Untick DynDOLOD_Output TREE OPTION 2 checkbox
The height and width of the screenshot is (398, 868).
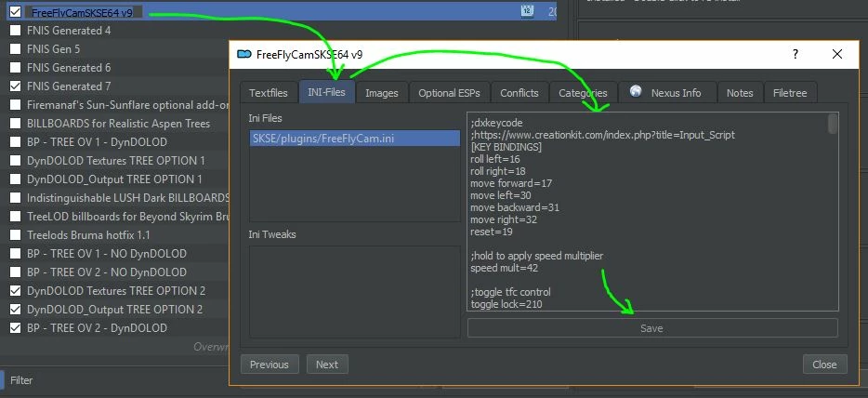tap(16, 310)
